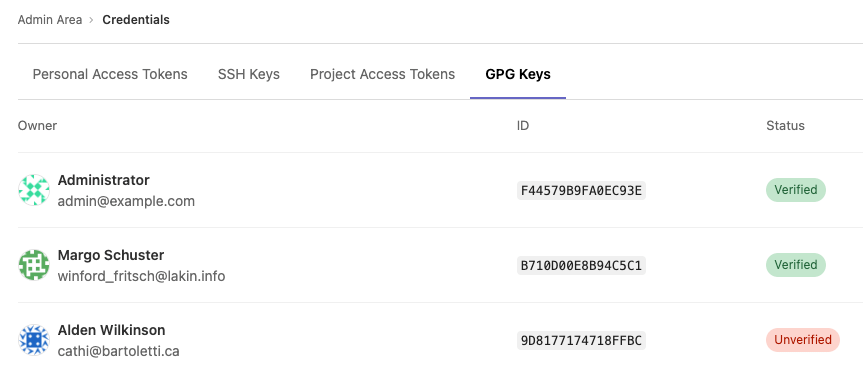This screenshot has width=863, height=385.
Task: Click Alden Wilkinson's blue avatar icon
Action: pos(34,340)
